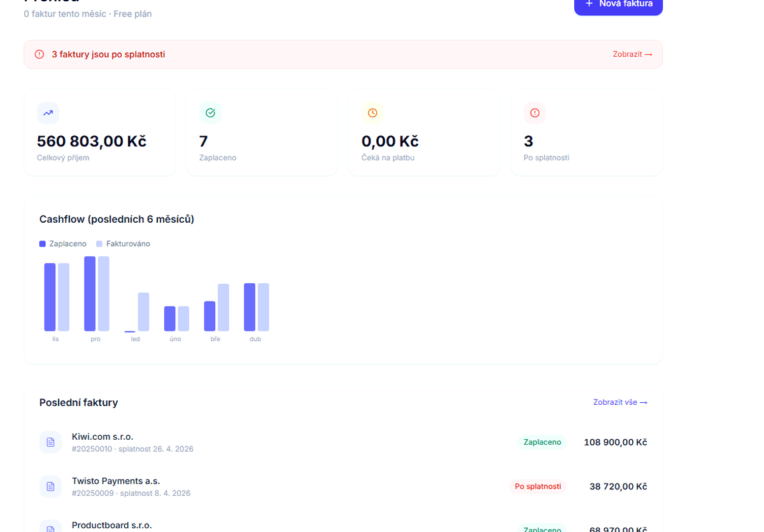The height and width of the screenshot is (532, 764).
Task: Click the Nová faktura button
Action: point(618,5)
